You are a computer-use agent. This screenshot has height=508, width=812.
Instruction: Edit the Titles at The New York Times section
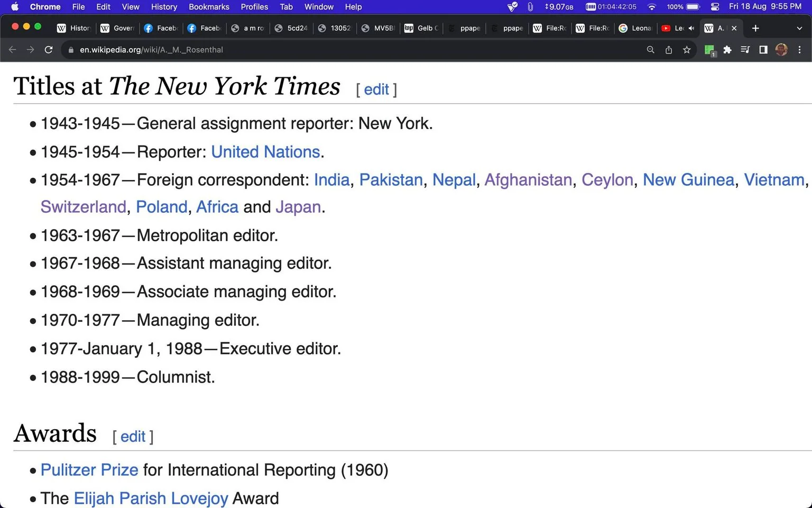point(376,89)
